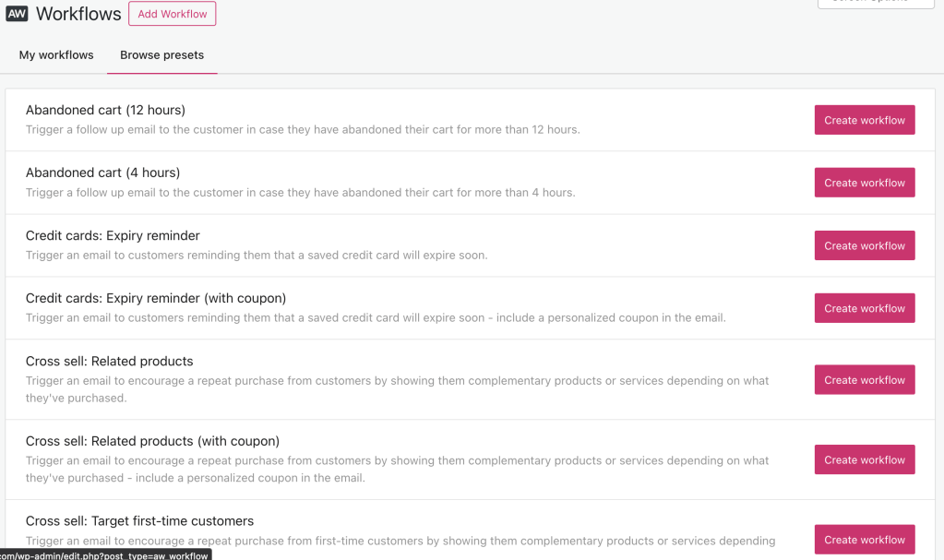Image resolution: width=944 pixels, height=560 pixels.
Task: Create workflow for Cross sell: Related products
Action: point(864,379)
